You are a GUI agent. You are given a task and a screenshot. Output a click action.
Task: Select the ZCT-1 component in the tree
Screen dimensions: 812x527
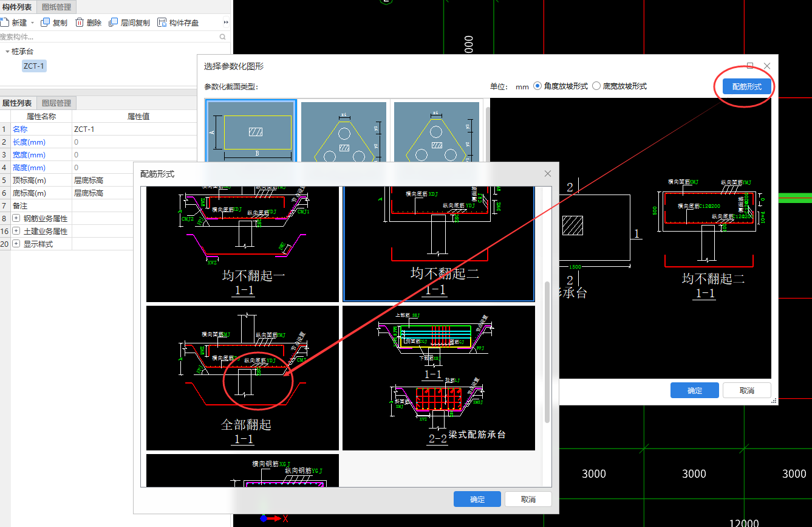[x=34, y=66]
